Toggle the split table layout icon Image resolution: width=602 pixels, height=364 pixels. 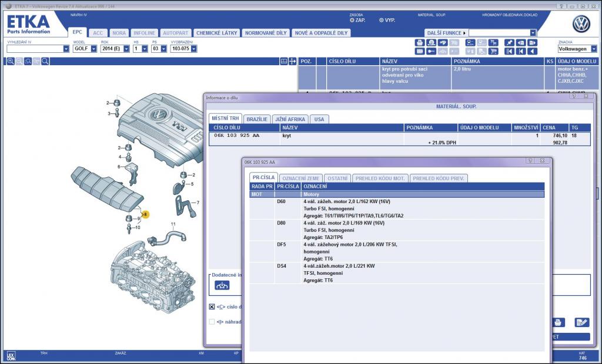click(284, 62)
